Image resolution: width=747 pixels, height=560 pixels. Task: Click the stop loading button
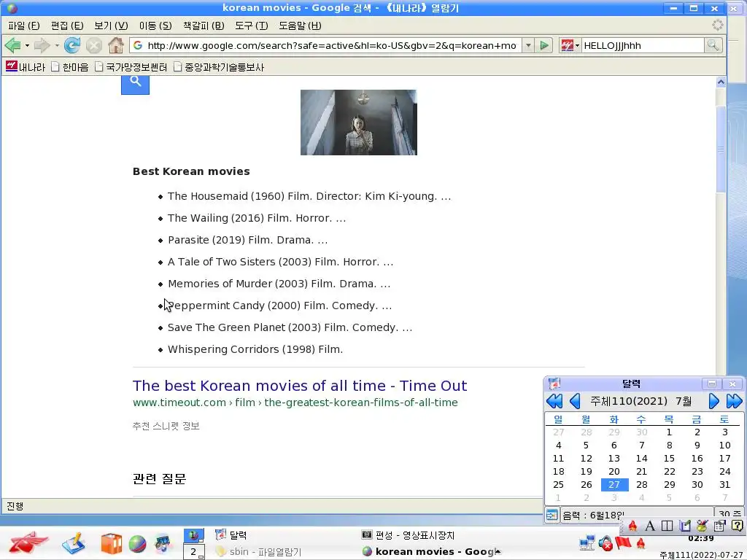tap(94, 46)
